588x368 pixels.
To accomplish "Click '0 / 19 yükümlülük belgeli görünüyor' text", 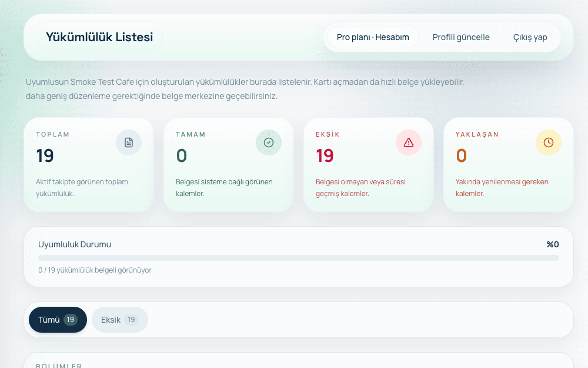I will [x=95, y=270].
